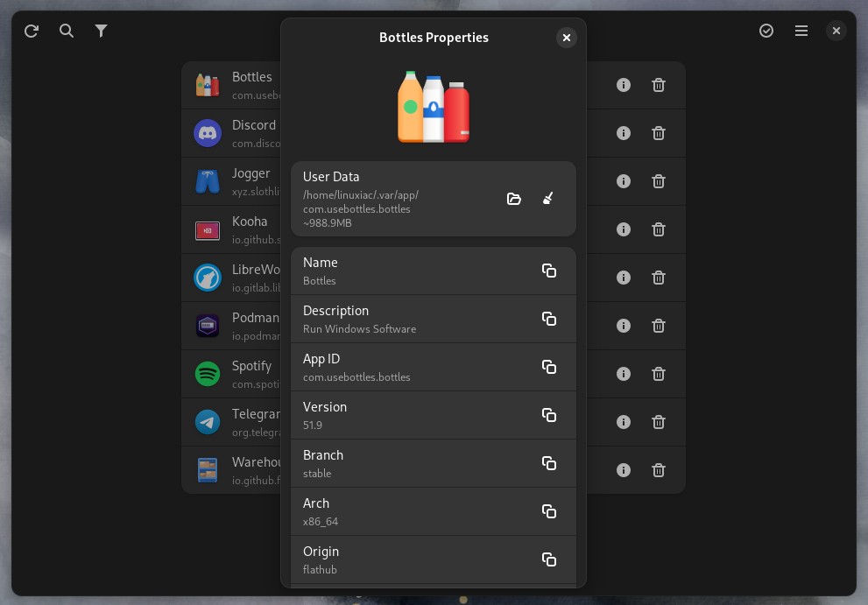The image size is (868, 605).
Task: Copy the App ID value
Action: (548, 367)
